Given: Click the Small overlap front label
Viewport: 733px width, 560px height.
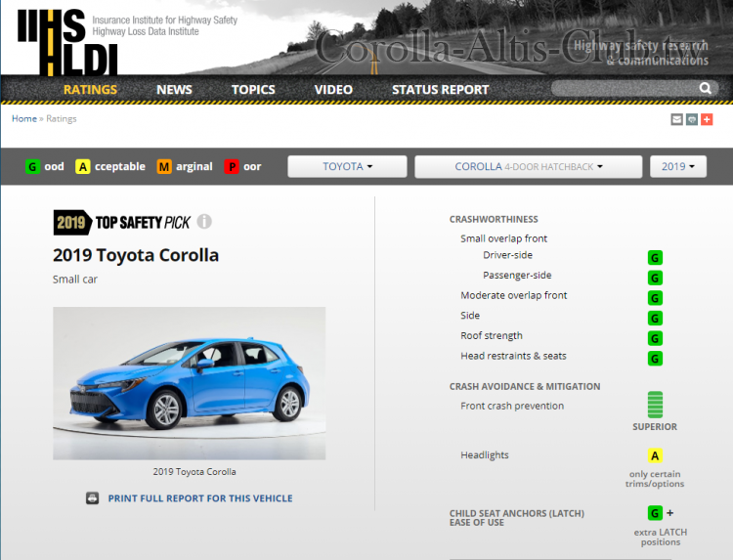Looking at the screenshot, I should point(503,238).
